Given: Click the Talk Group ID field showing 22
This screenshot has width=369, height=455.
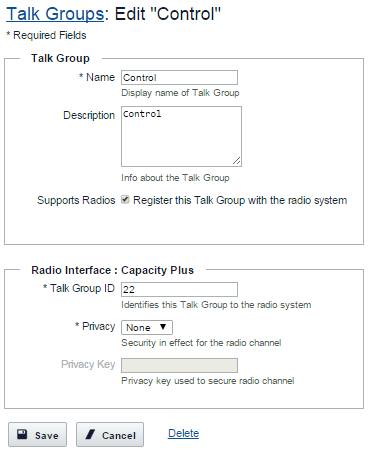Looking at the screenshot, I should [179, 289].
